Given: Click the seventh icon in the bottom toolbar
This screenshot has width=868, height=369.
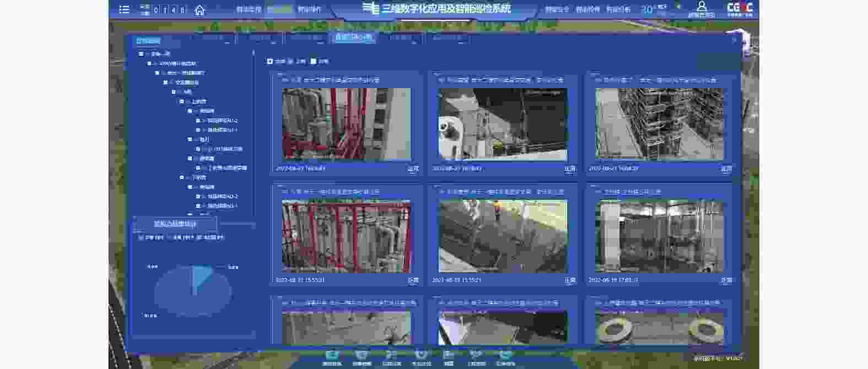Looking at the screenshot, I should (x=505, y=355).
